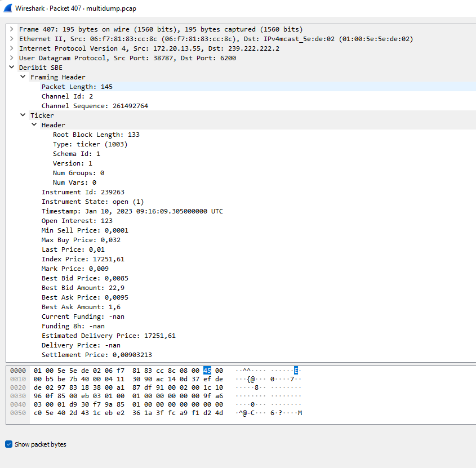Collapse the Deribit SBE section
Viewport: 476px width, 468px height.
pos(11,68)
